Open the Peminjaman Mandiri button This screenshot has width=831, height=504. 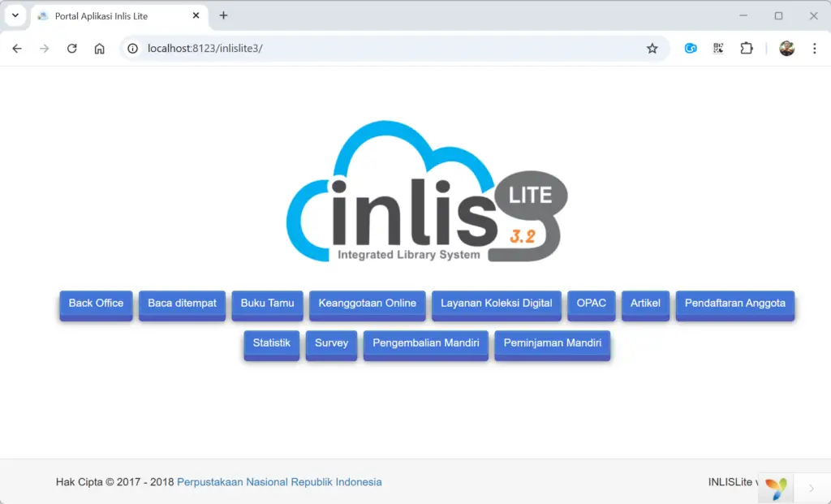552,343
